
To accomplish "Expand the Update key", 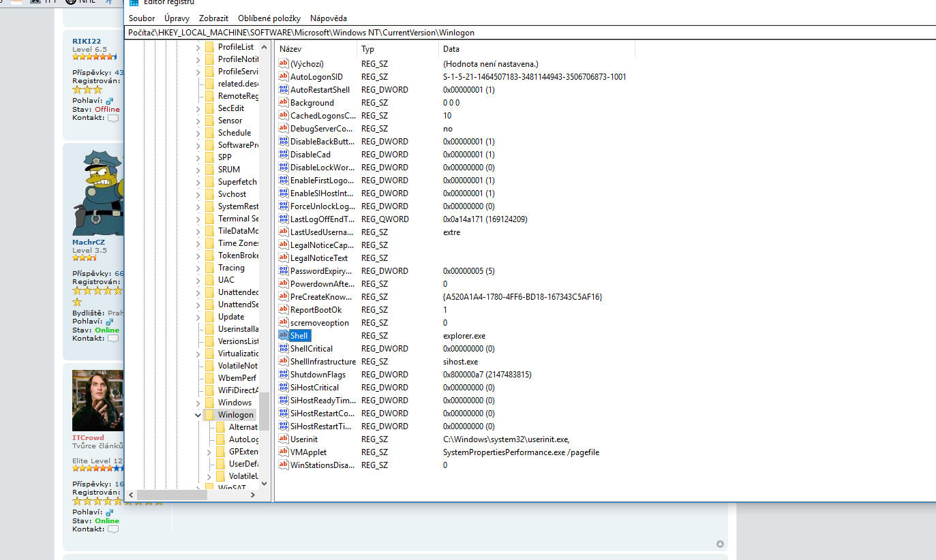I will pyautogui.click(x=198, y=317).
